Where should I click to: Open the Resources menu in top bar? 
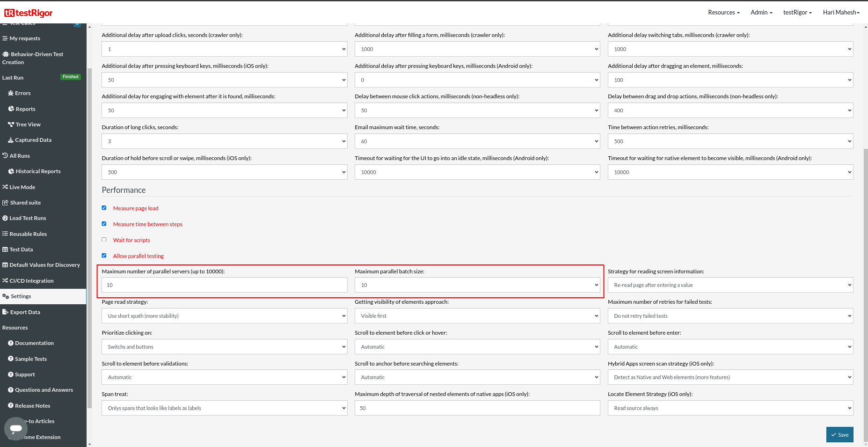pyautogui.click(x=723, y=13)
